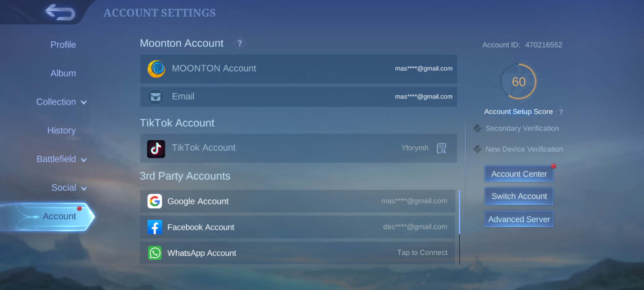Image resolution: width=644 pixels, height=290 pixels.
Task: Expand the Battlefield menu chevron
Action: tap(84, 160)
